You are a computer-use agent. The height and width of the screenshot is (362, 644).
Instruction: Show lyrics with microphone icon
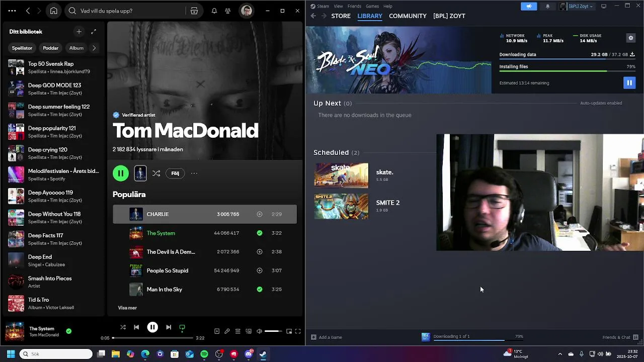(x=227, y=331)
